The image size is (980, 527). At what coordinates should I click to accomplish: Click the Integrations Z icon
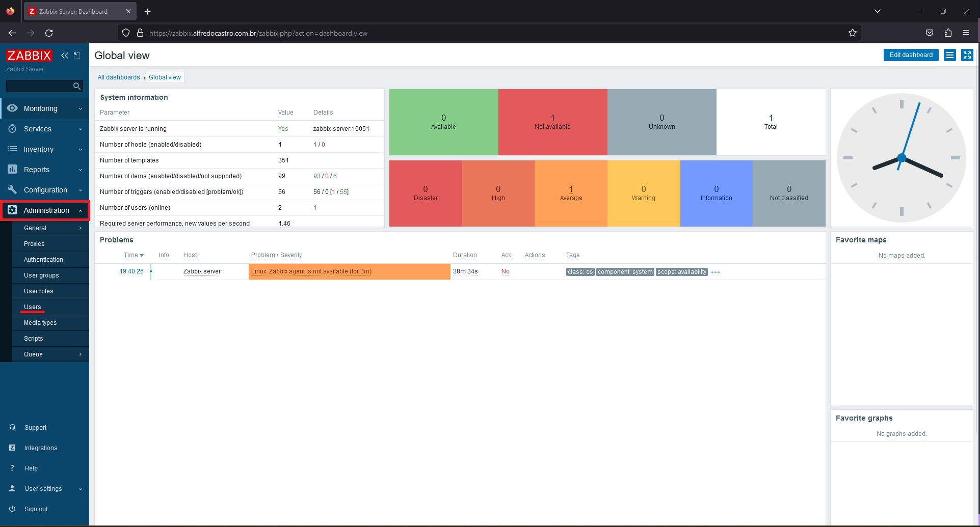(12, 448)
